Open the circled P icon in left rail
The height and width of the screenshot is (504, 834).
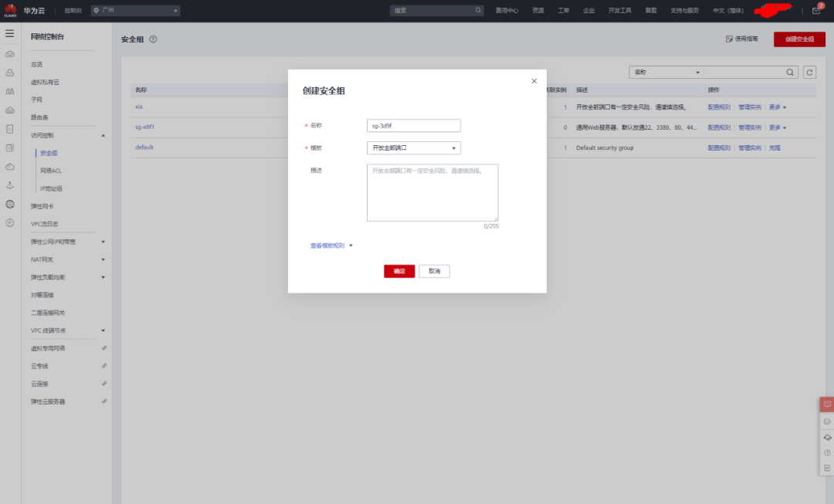tap(9, 223)
